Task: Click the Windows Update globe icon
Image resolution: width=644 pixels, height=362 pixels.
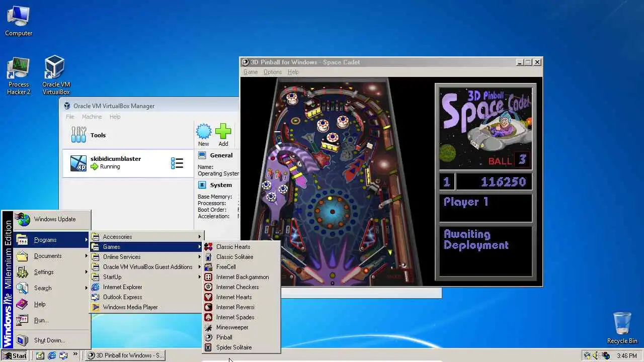Action: (x=22, y=219)
